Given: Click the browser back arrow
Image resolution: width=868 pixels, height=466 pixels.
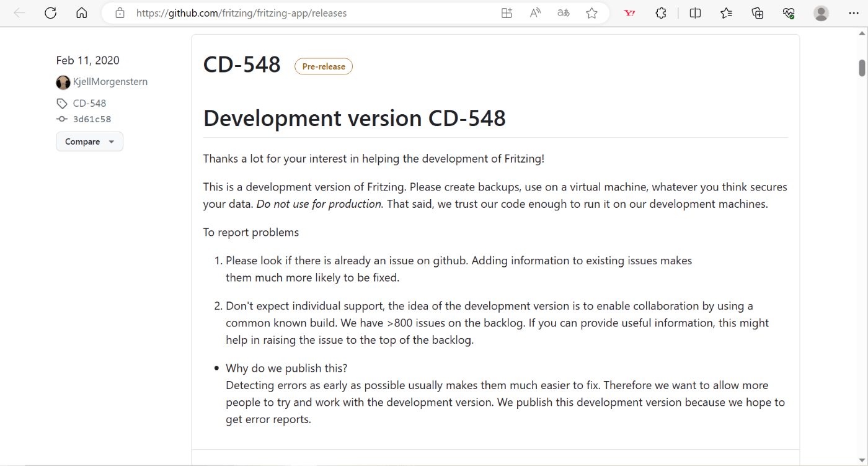Looking at the screenshot, I should (x=20, y=13).
